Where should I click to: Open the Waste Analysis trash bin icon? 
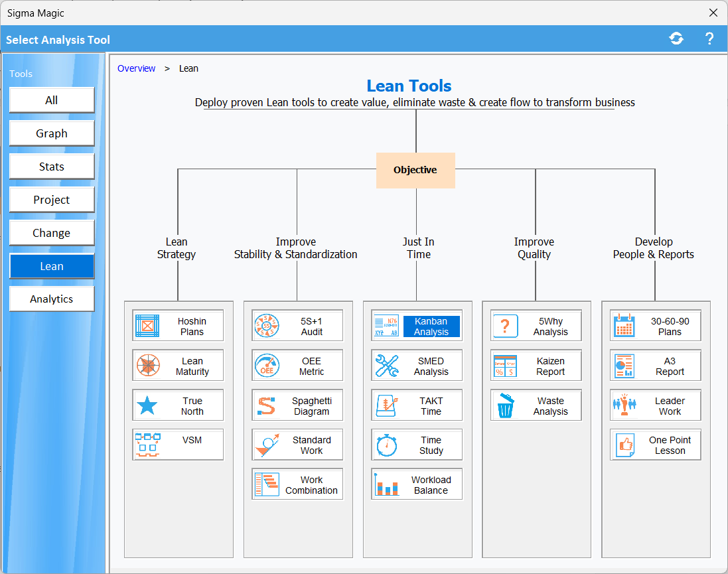(x=506, y=405)
